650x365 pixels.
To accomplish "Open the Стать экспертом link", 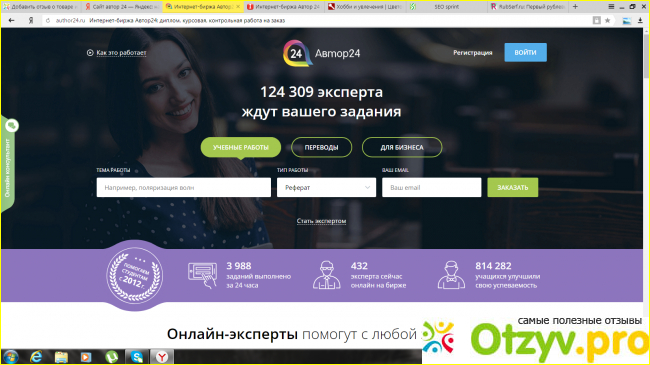I will pos(321,221).
